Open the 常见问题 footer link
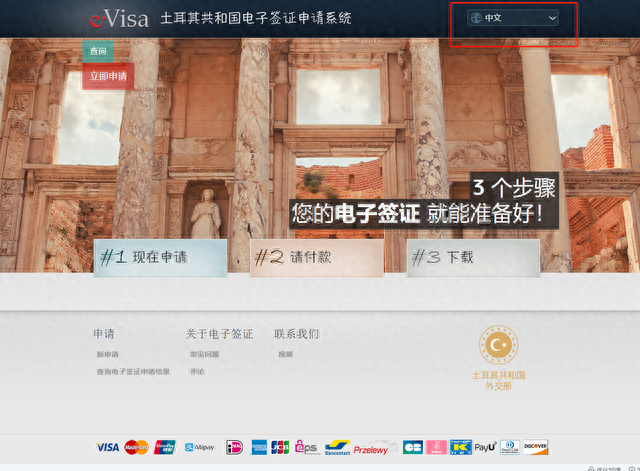The image size is (640, 471). tap(204, 354)
